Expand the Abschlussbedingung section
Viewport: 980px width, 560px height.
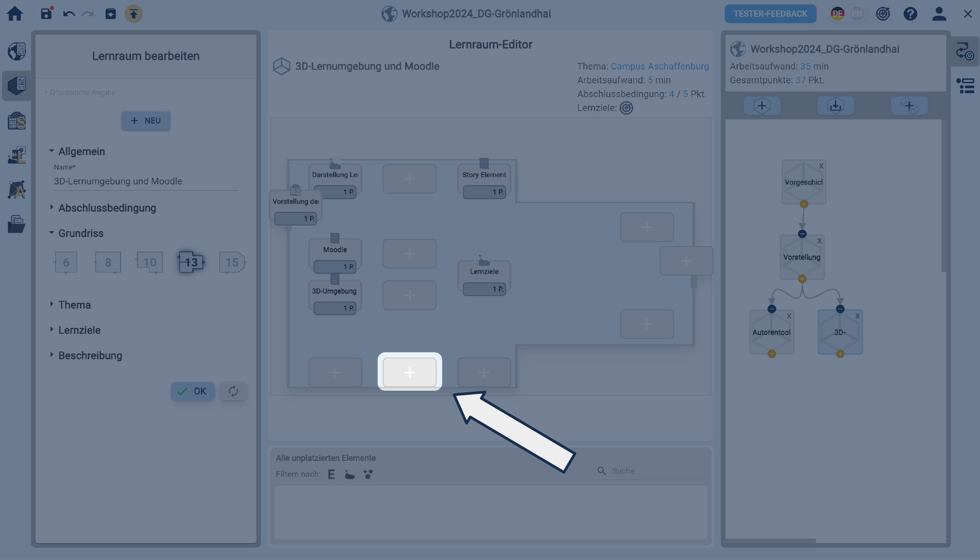pos(107,208)
